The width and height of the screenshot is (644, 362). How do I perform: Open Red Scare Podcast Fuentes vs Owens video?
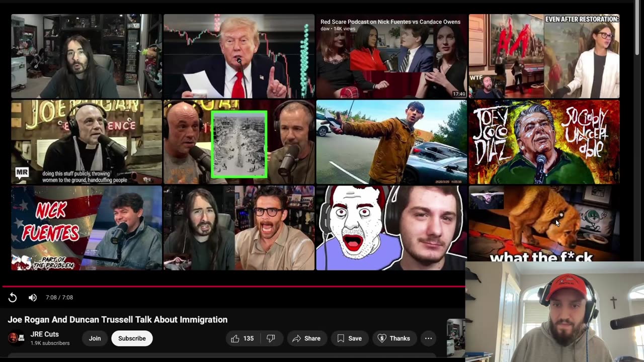pyautogui.click(x=391, y=56)
